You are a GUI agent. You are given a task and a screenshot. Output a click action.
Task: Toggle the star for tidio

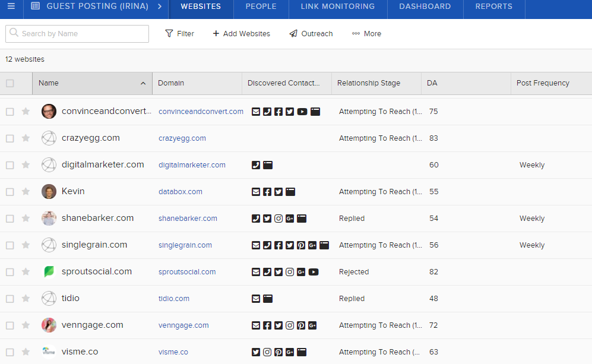click(x=26, y=299)
